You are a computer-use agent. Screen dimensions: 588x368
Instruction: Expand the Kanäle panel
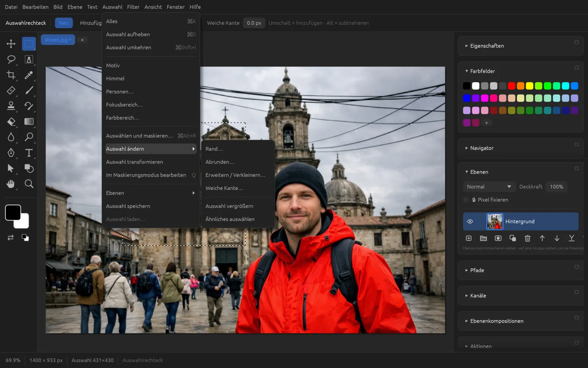coord(466,296)
